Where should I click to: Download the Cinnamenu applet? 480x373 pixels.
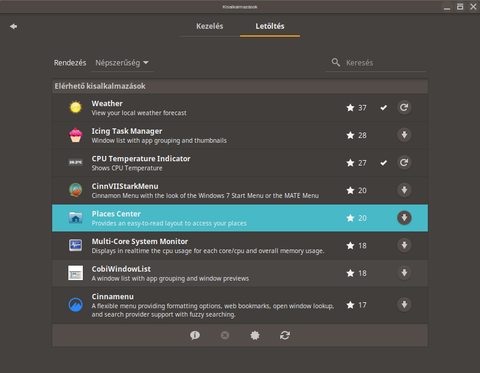coord(404,304)
